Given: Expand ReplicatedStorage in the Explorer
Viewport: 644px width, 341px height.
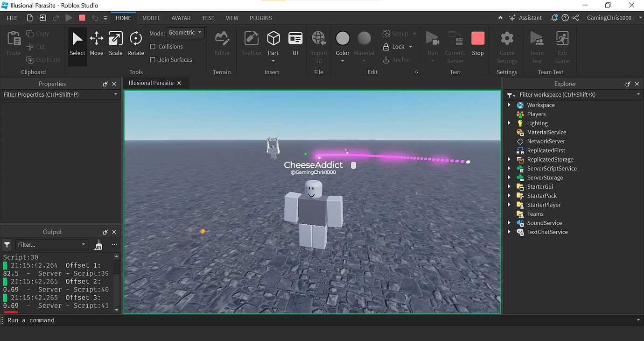Looking at the screenshot, I should click(x=509, y=159).
